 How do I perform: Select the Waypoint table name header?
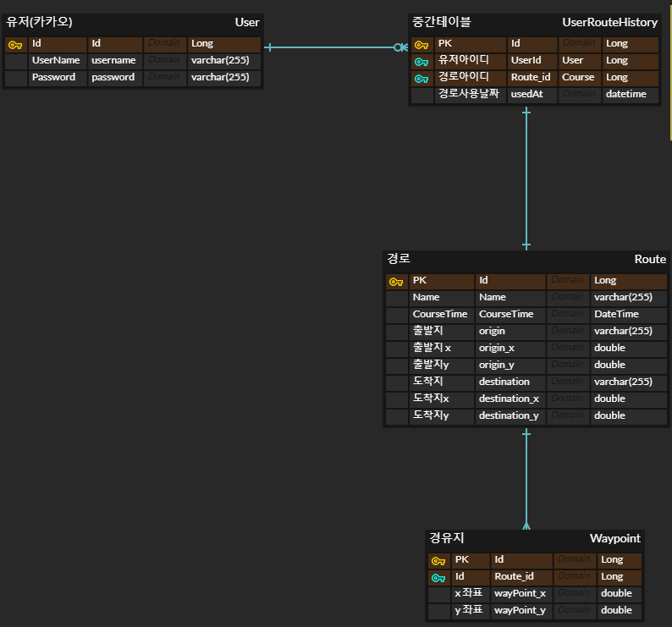tap(615, 538)
